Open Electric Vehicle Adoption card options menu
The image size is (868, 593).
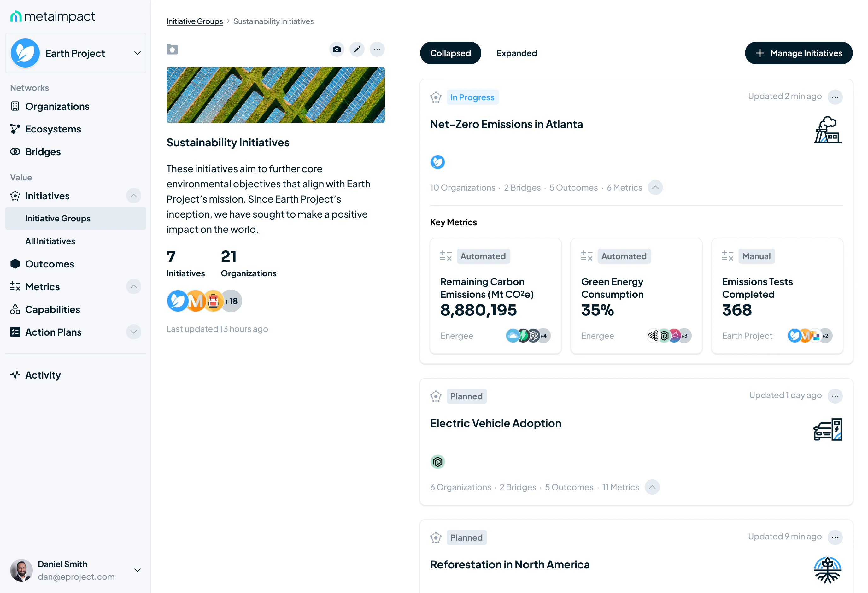click(x=835, y=396)
